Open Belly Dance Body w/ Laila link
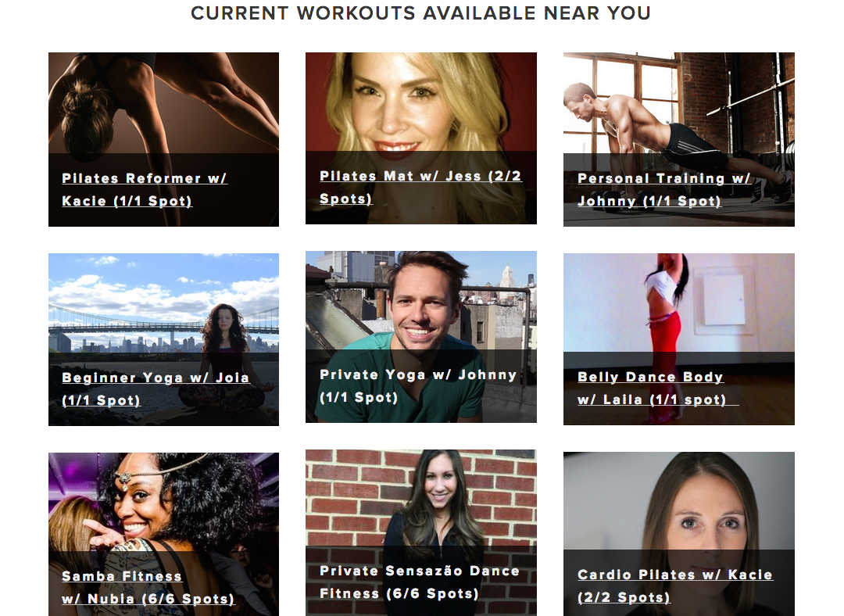 [658, 389]
